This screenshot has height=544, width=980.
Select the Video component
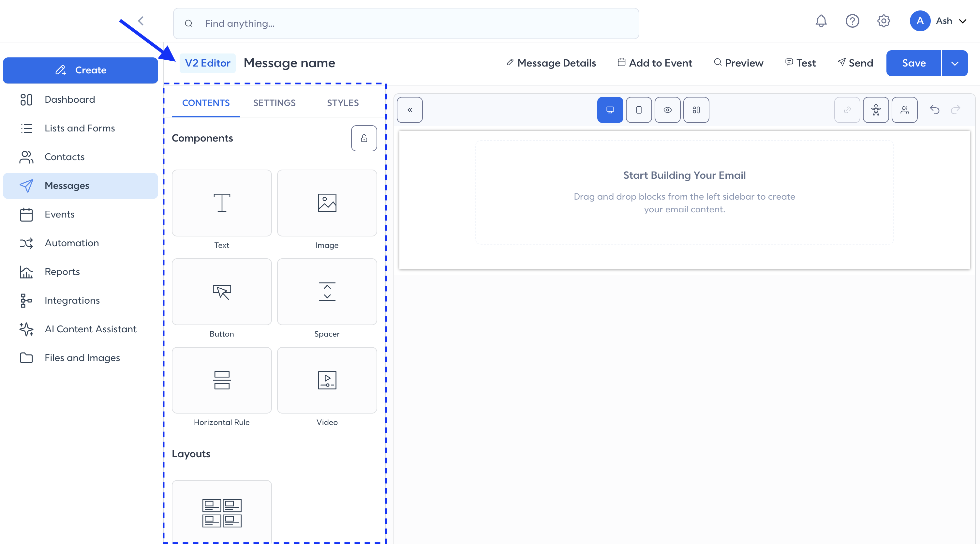(327, 380)
